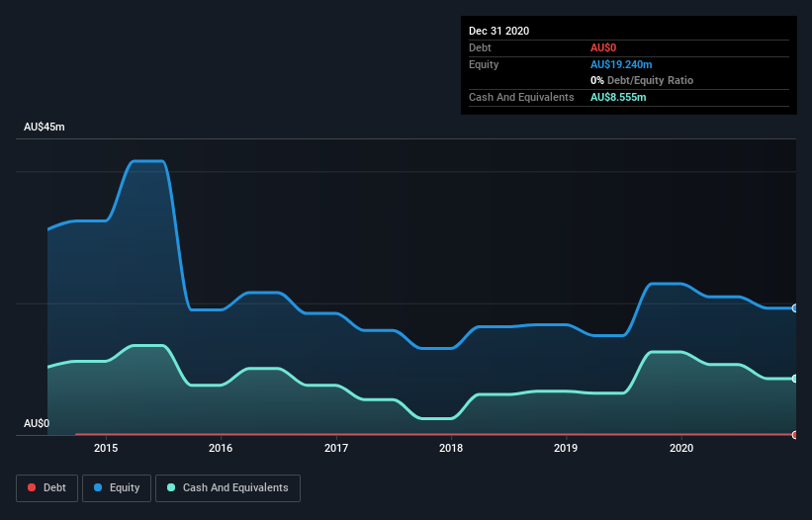Screen dimensions: 812x520
Task: Click the AU$0 y-axis label
Action: point(37,423)
